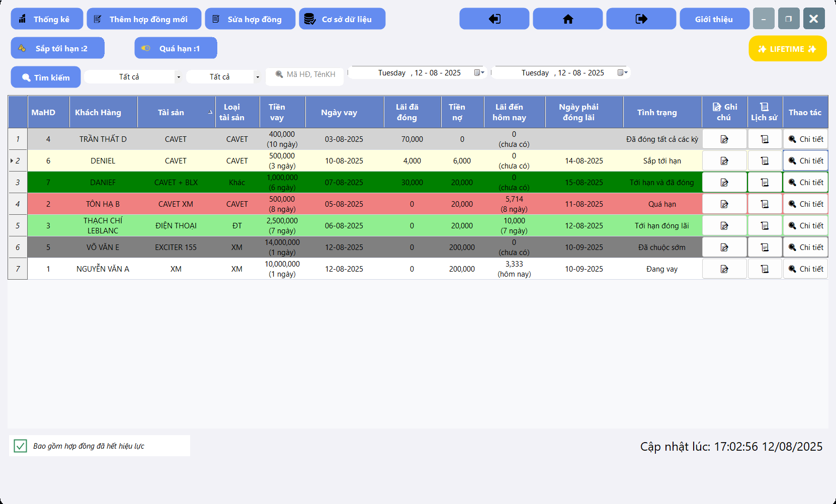View history for THẠCH CHÍ LEBLANC row

pyautogui.click(x=765, y=226)
